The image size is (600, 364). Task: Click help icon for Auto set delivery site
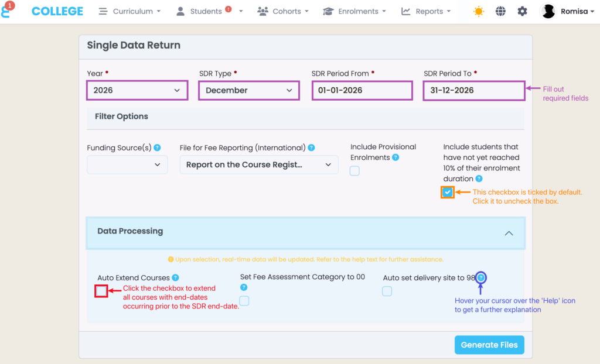point(480,278)
